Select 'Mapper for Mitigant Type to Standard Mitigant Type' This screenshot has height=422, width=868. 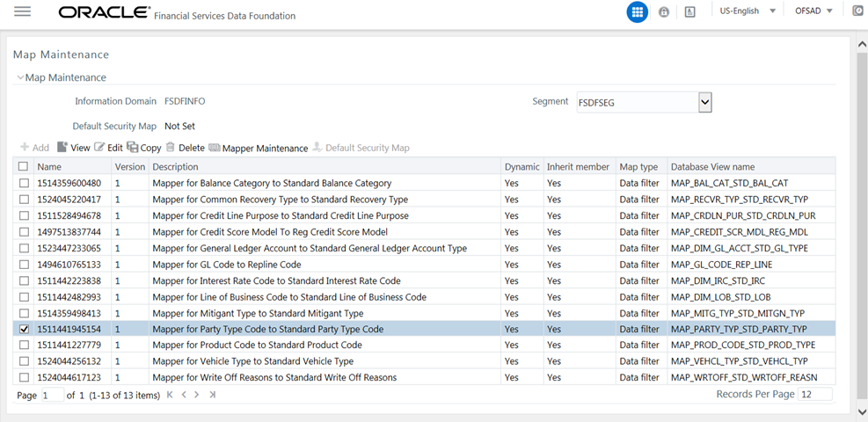pyautogui.click(x=258, y=313)
